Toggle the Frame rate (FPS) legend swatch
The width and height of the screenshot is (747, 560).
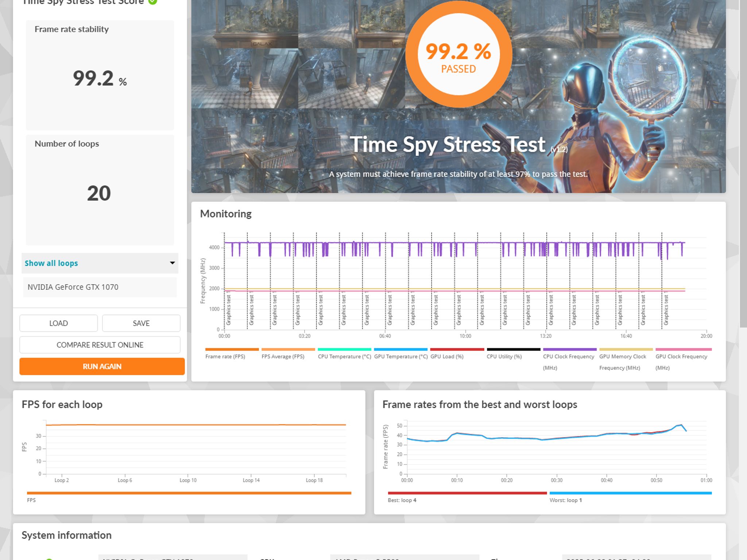[x=232, y=349]
